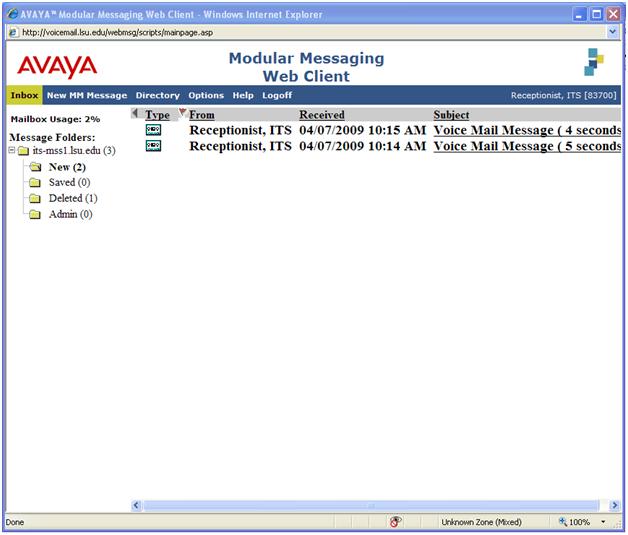Image resolution: width=628 pixels, height=535 pixels.
Task: Select the Inbox tab
Action: (24, 95)
